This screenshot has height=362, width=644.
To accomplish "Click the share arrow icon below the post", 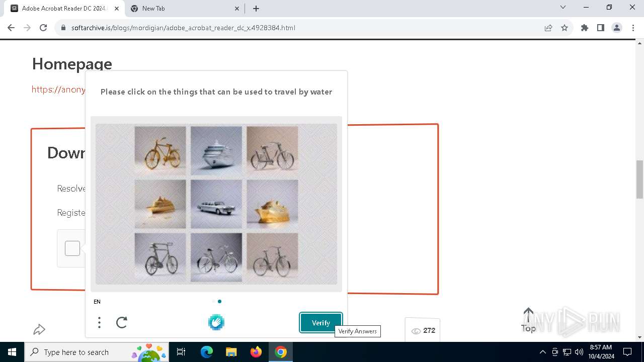I will tap(39, 330).
